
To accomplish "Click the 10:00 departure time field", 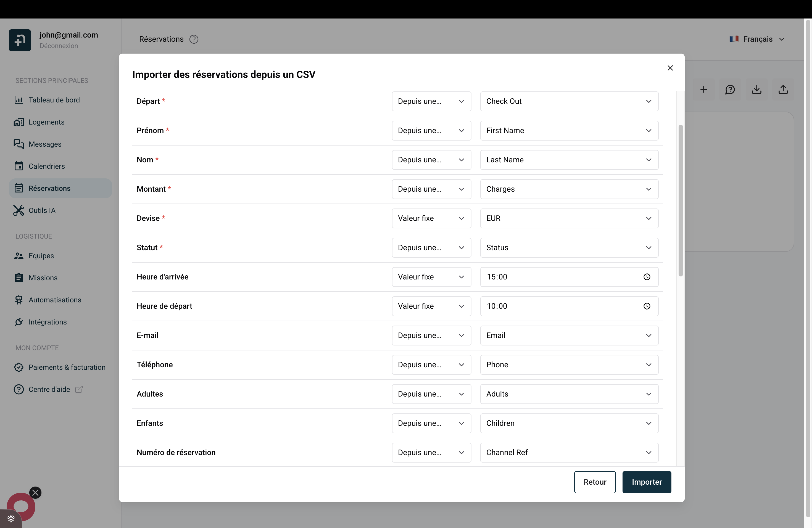I will click(x=569, y=306).
